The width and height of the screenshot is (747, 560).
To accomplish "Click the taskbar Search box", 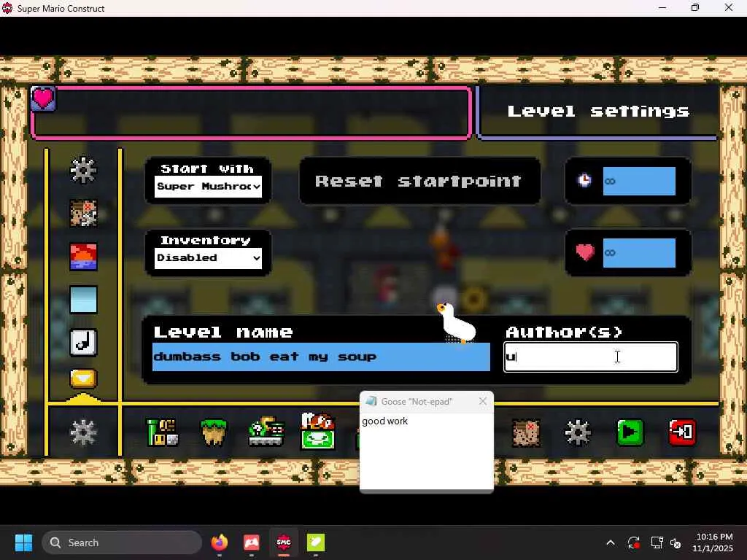I will (x=122, y=542).
